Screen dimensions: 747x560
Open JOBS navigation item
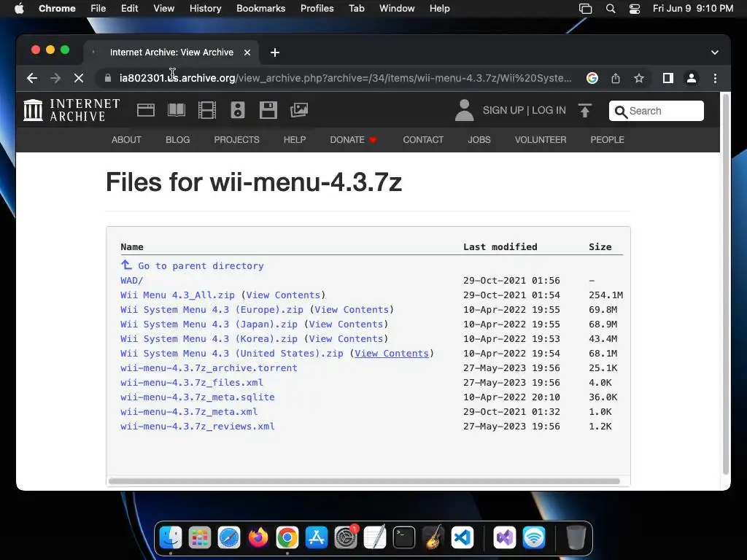click(x=479, y=139)
